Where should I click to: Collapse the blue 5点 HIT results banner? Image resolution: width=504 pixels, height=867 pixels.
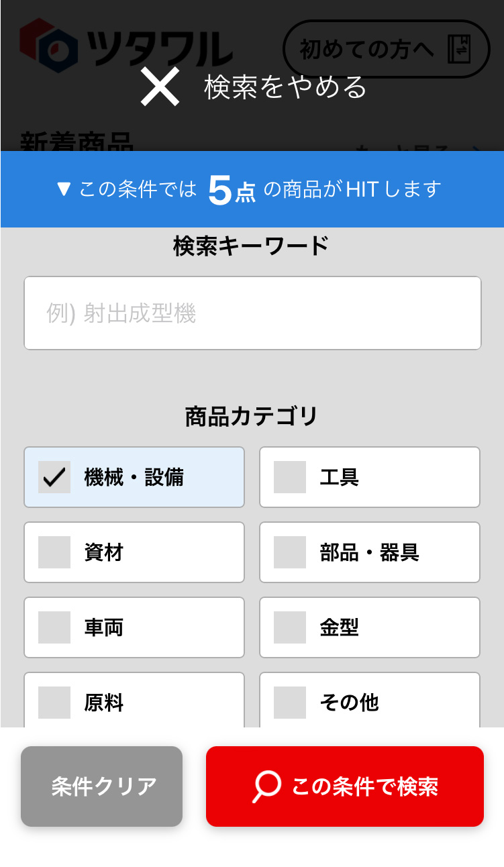pyautogui.click(x=252, y=189)
